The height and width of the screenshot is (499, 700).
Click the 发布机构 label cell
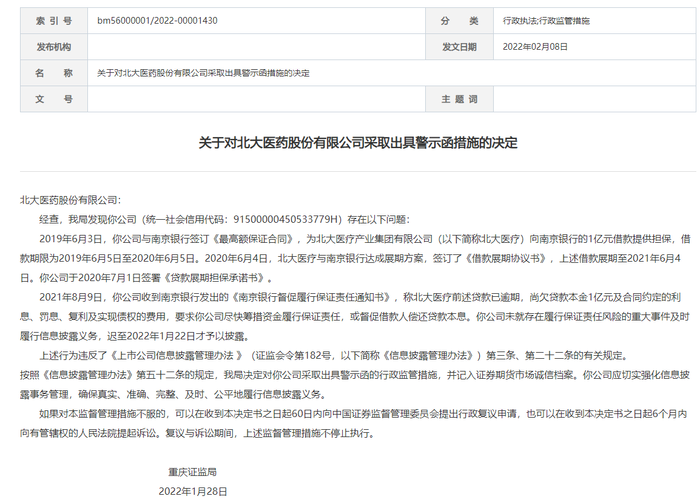pos(54,47)
